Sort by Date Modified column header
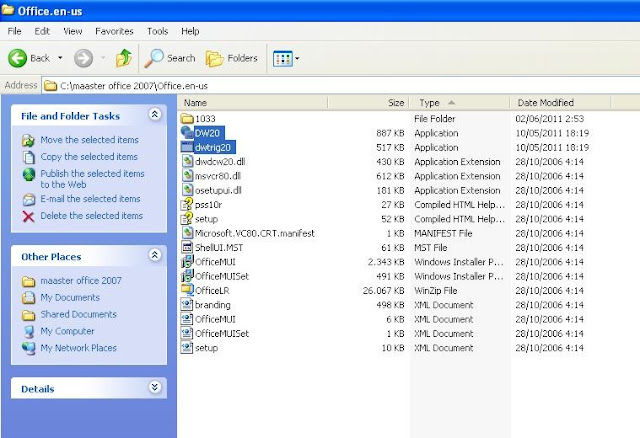 click(560, 103)
